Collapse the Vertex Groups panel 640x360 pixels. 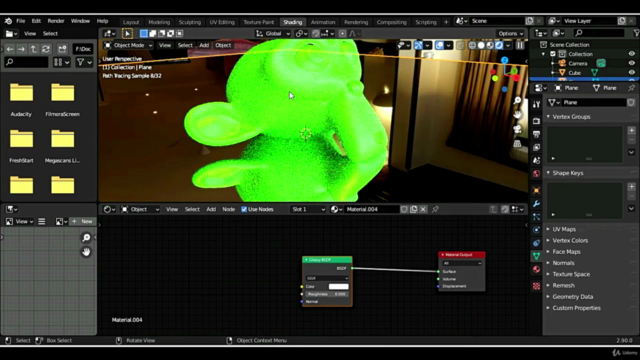[x=571, y=117]
